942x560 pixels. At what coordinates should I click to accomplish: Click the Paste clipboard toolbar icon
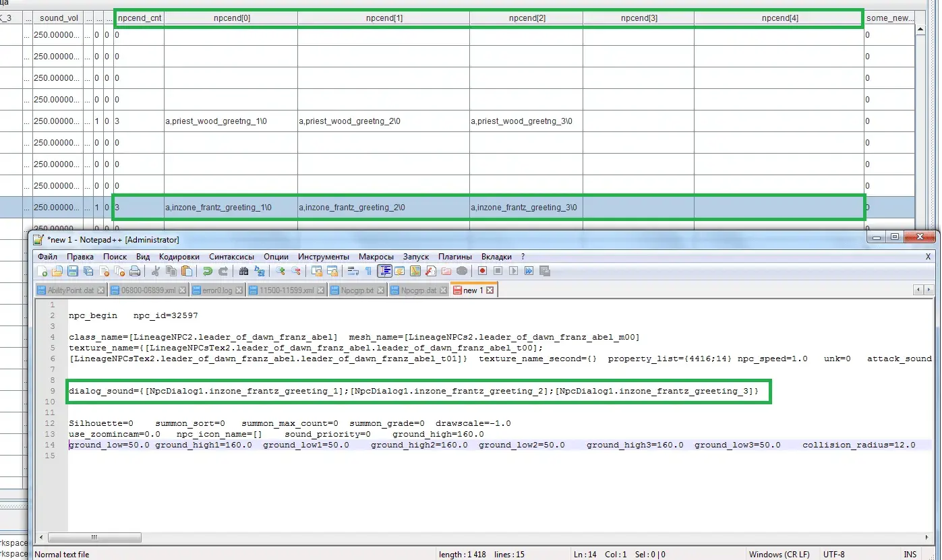pos(186,271)
